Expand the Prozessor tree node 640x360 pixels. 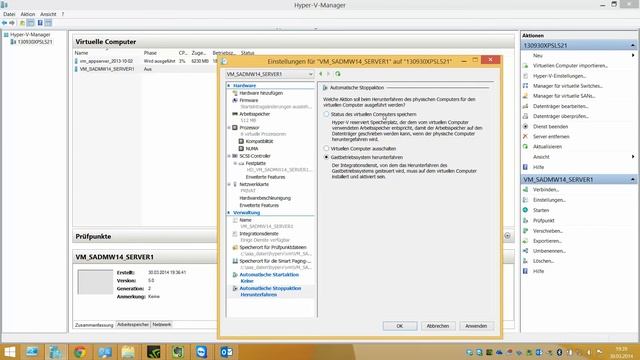click(x=229, y=128)
